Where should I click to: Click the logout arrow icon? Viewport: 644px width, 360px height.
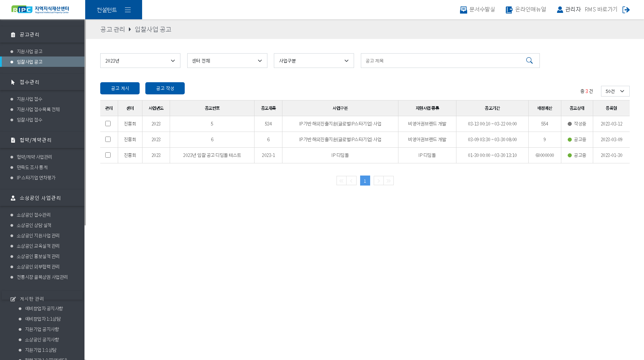pyautogui.click(x=626, y=10)
